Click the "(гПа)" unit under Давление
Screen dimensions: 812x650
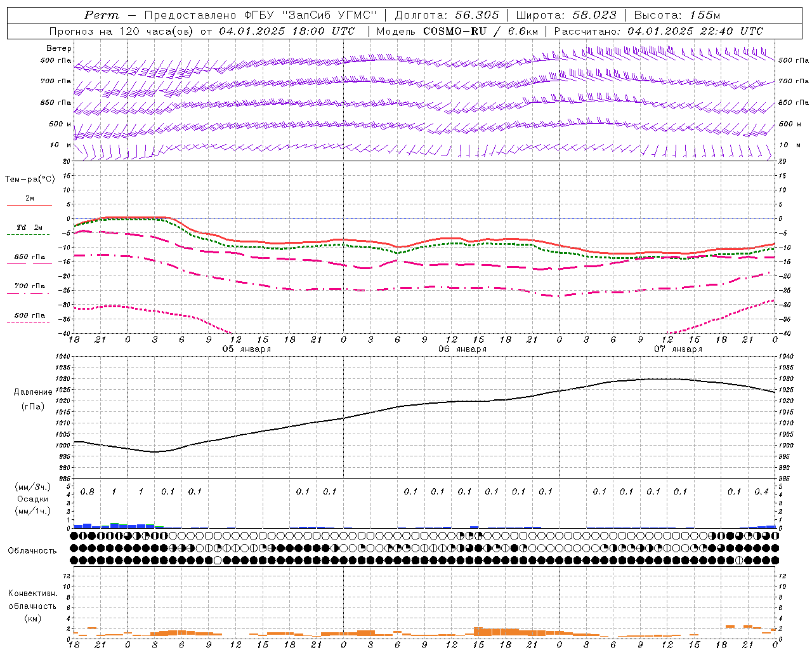click(33, 407)
